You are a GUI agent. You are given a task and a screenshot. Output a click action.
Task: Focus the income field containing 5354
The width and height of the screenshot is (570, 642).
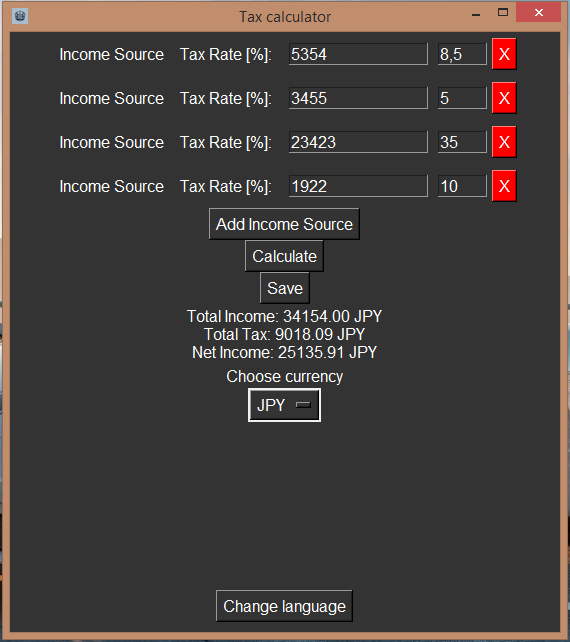coord(358,54)
